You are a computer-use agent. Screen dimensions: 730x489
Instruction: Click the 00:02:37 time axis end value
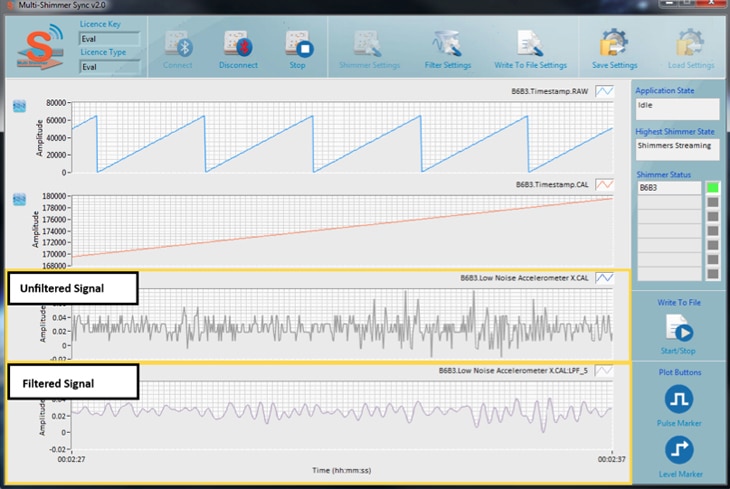click(x=612, y=459)
